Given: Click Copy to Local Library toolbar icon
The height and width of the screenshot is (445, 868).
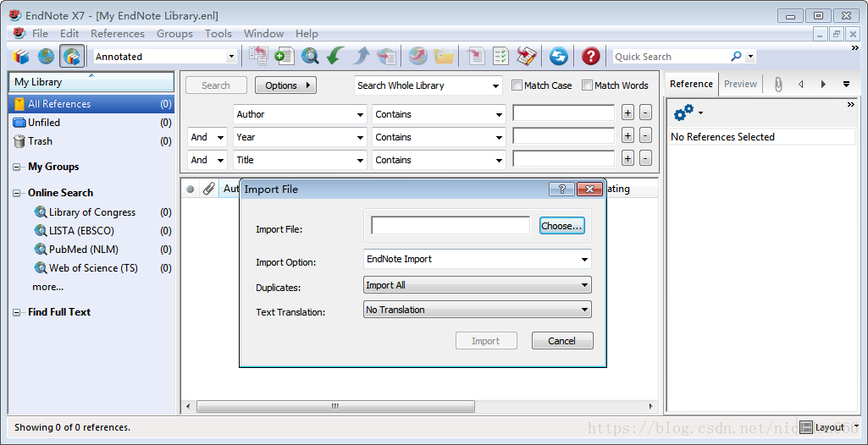Looking at the screenshot, I should click(258, 56).
